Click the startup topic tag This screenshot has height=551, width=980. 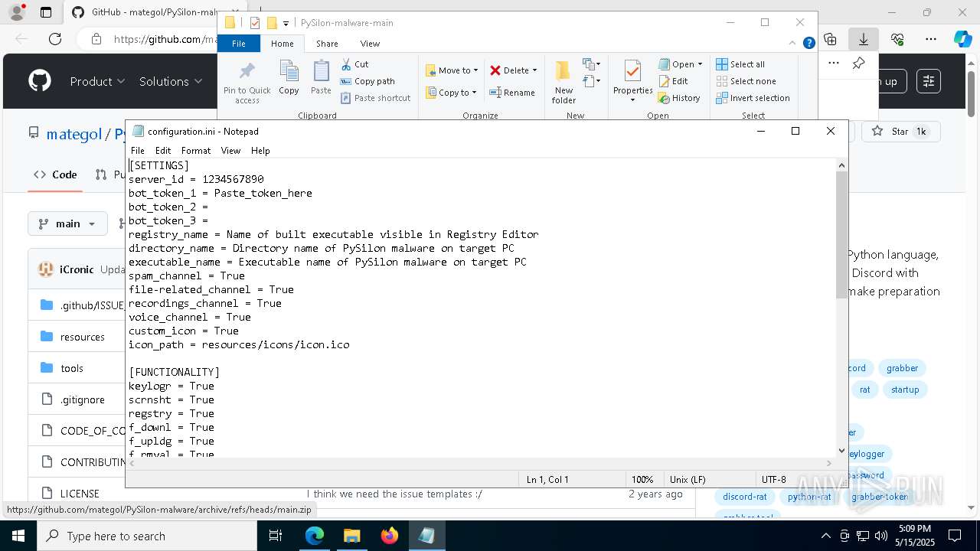pyautogui.click(x=905, y=390)
